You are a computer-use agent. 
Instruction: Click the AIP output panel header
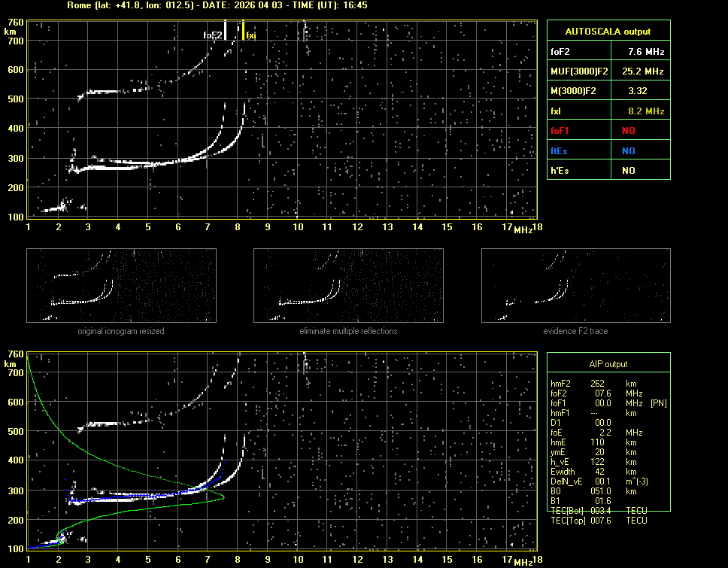(x=608, y=363)
